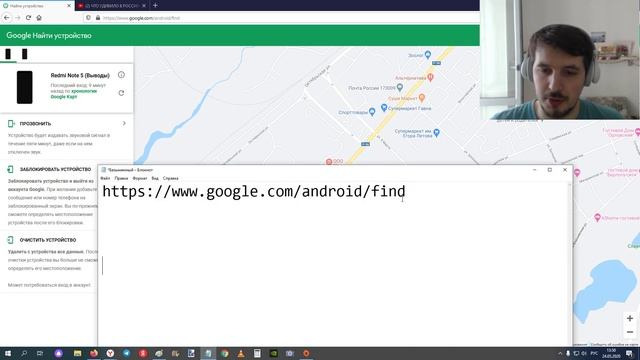The image size is (640, 360).
Task: Click the Google Найти устройство header logo
Action: (49, 36)
